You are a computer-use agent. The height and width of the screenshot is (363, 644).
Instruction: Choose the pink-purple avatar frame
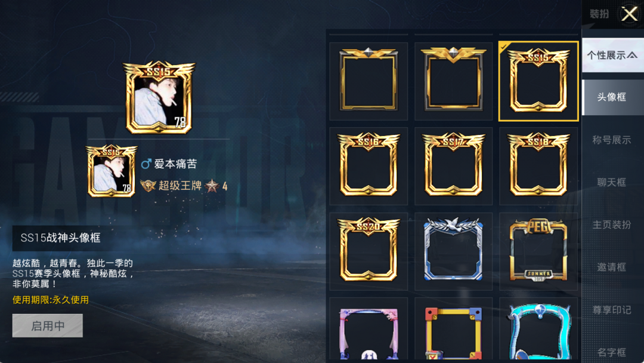coord(369,330)
